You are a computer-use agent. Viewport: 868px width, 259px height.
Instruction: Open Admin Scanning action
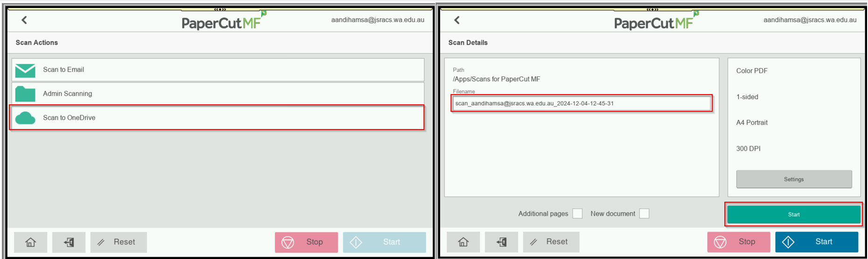click(x=218, y=94)
